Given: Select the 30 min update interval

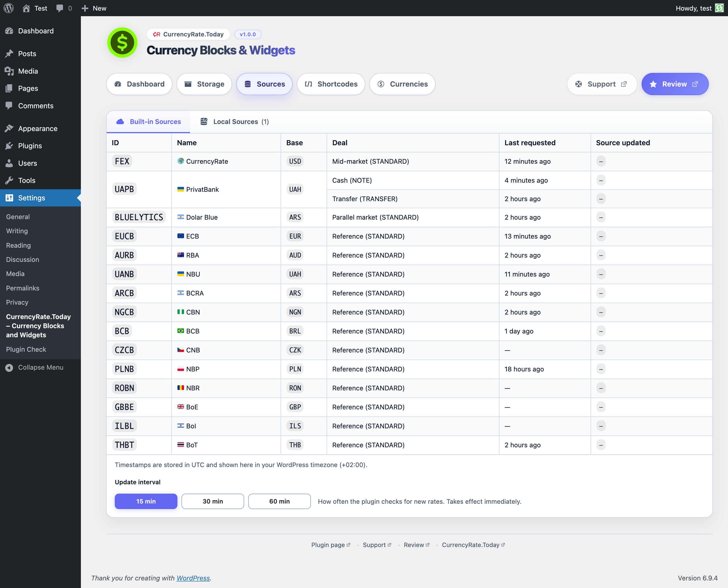Looking at the screenshot, I should coord(213,501).
